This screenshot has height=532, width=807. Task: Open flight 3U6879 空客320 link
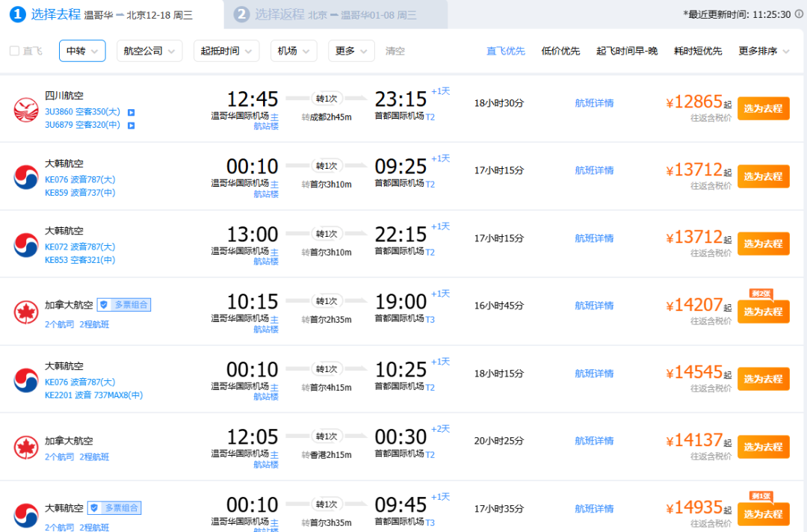point(82,125)
